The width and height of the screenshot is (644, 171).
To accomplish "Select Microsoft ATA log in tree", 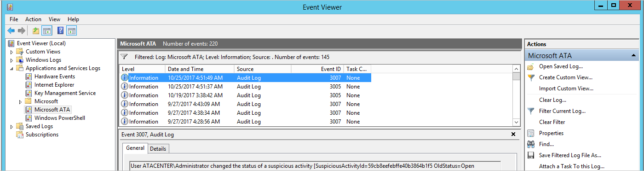I will 52,110.
